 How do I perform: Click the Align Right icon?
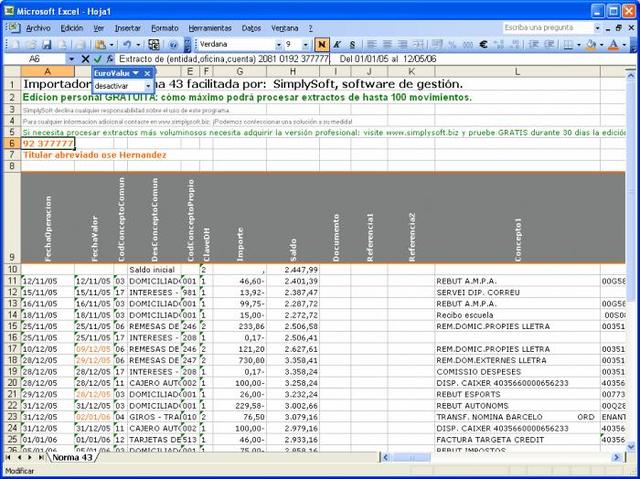click(402, 44)
